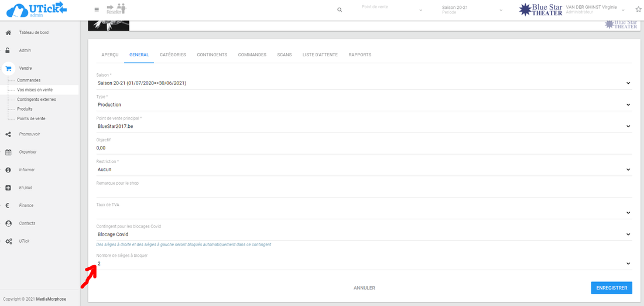Switch to the Contingents tab
Screen dimensions: 644x306
tap(212, 55)
